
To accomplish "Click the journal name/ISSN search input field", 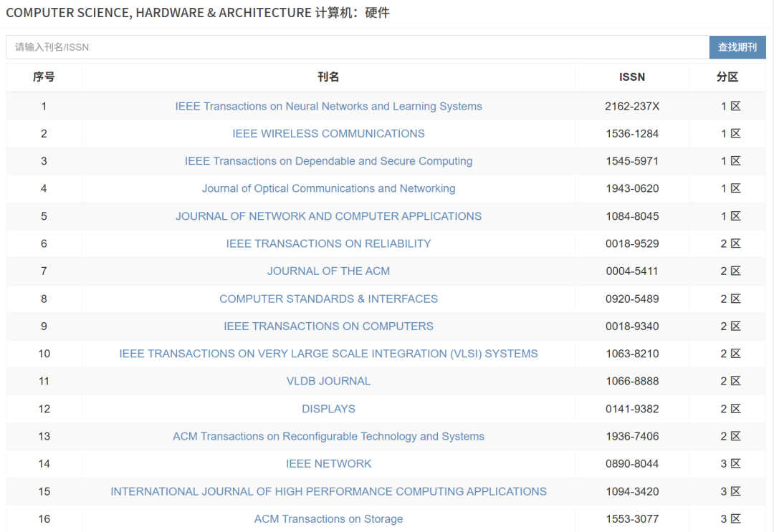I will click(358, 47).
